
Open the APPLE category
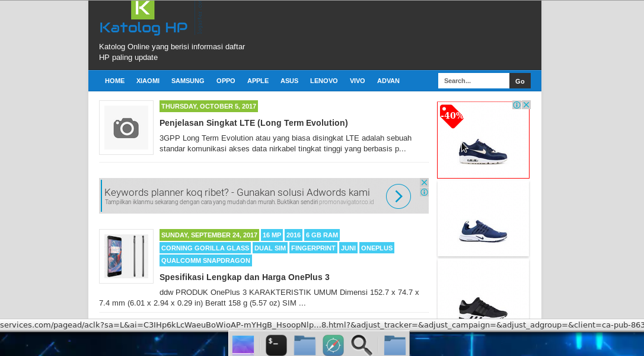258,81
